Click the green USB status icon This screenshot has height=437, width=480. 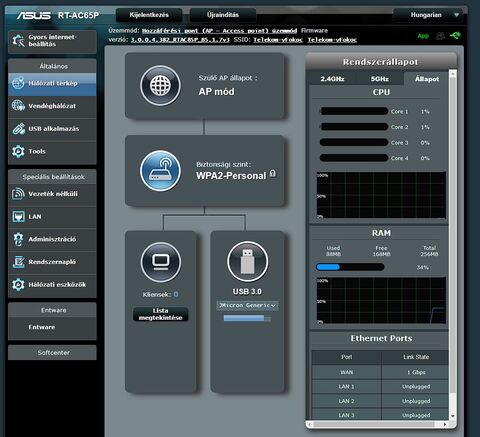(455, 35)
